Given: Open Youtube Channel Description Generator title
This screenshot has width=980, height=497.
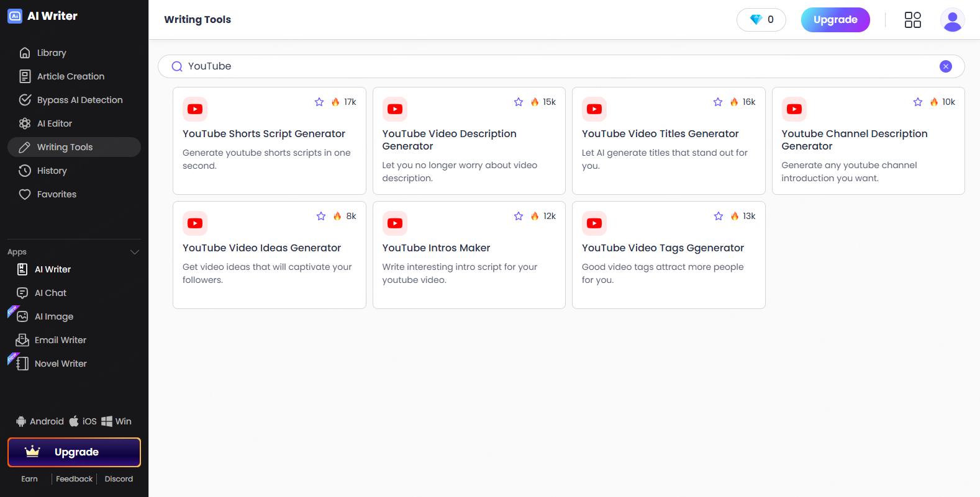Looking at the screenshot, I should point(855,140).
